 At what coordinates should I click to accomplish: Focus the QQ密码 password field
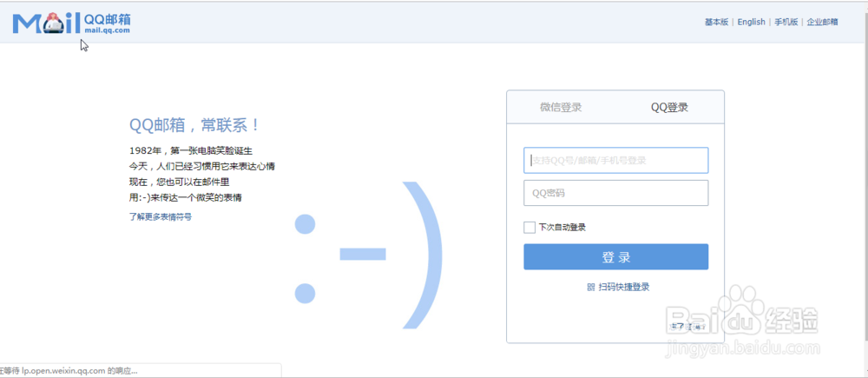click(615, 193)
